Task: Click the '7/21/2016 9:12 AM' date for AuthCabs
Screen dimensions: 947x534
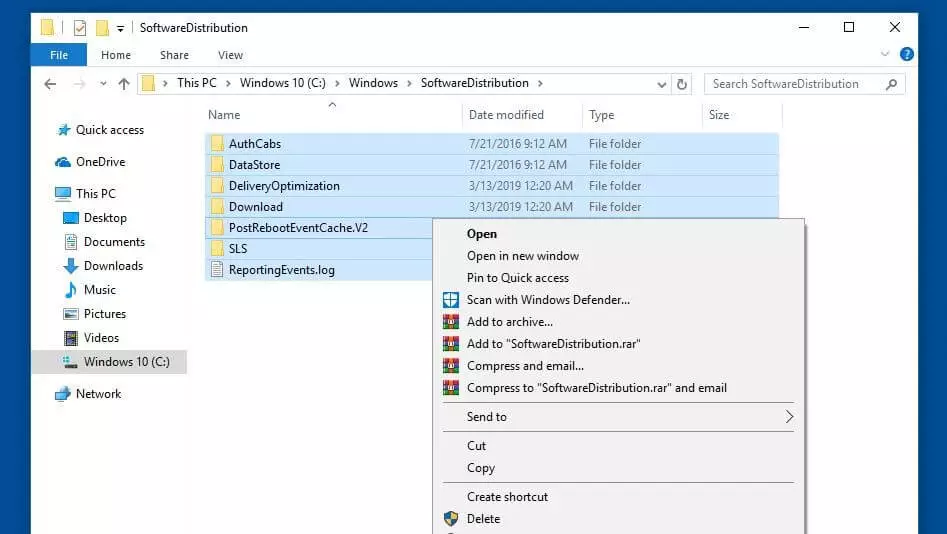Action: [x=518, y=144]
